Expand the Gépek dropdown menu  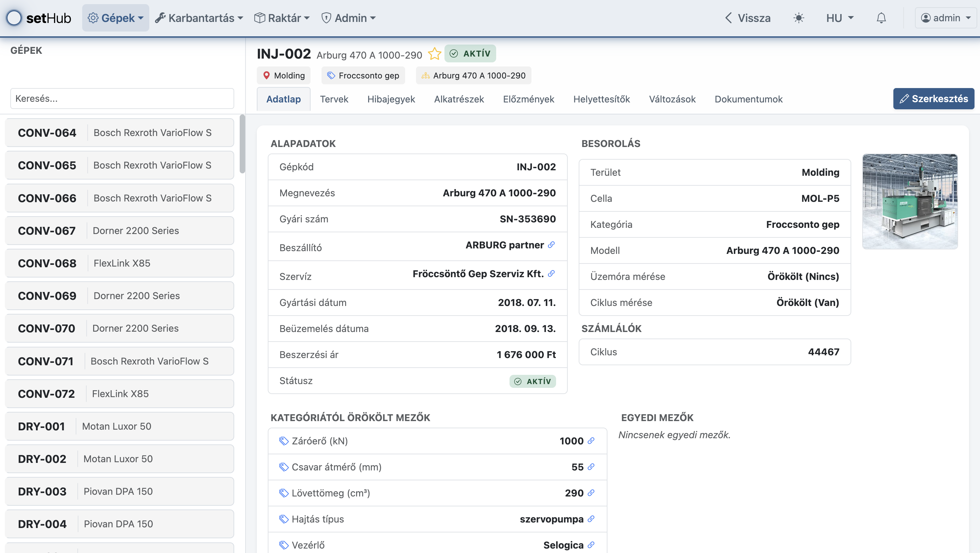[x=116, y=18]
